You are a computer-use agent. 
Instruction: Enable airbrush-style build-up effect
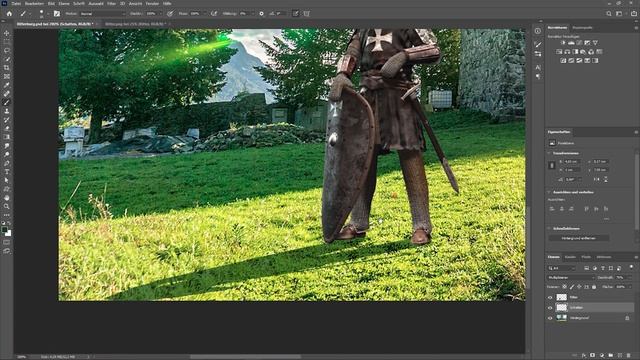pyautogui.click(x=214, y=13)
